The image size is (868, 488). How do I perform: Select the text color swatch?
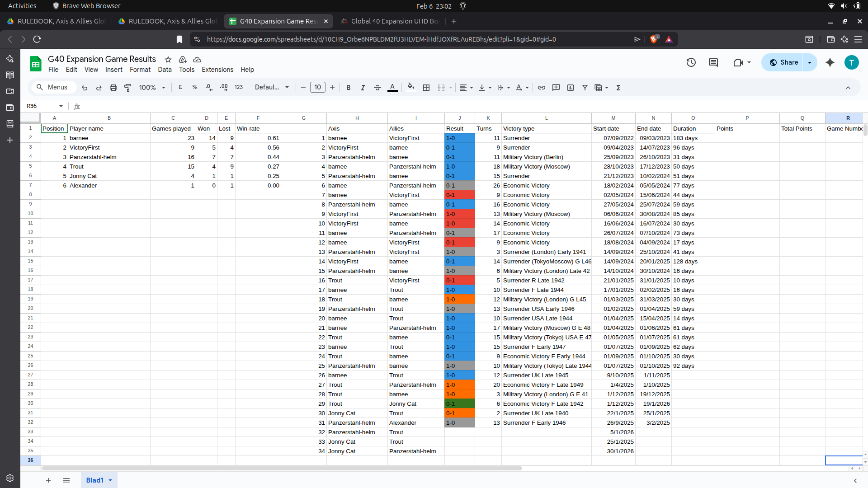click(392, 87)
